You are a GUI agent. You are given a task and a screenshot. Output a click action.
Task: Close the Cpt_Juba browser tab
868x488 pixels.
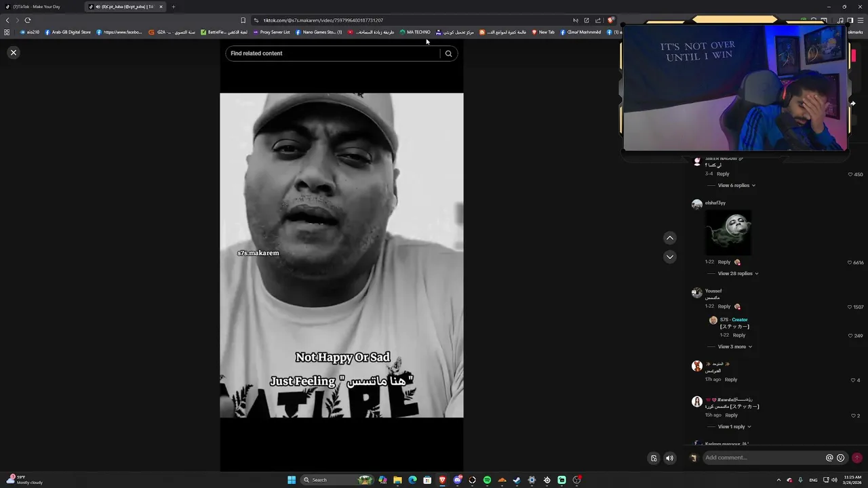click(x=161, y=7)
